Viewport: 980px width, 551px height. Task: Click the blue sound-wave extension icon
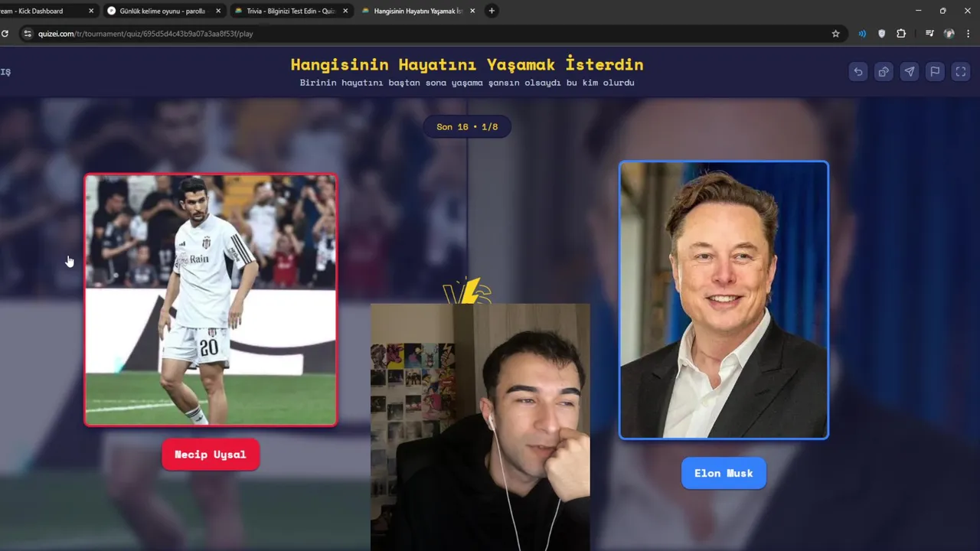coord(862,34)
